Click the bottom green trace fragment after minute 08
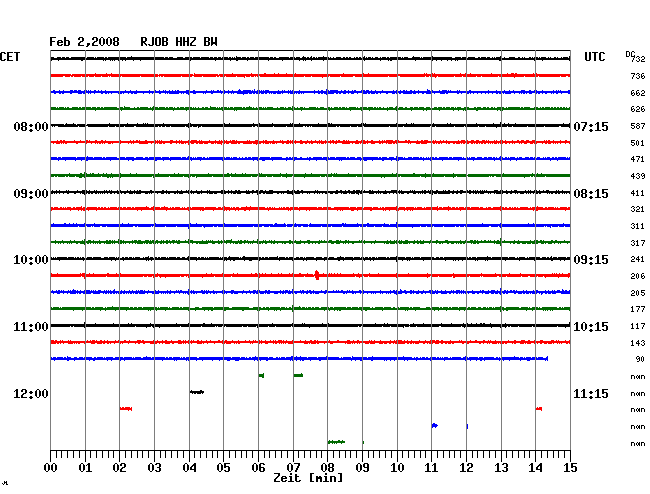Image resolution: width=650 pixels, height=494 pixels. 336,442
